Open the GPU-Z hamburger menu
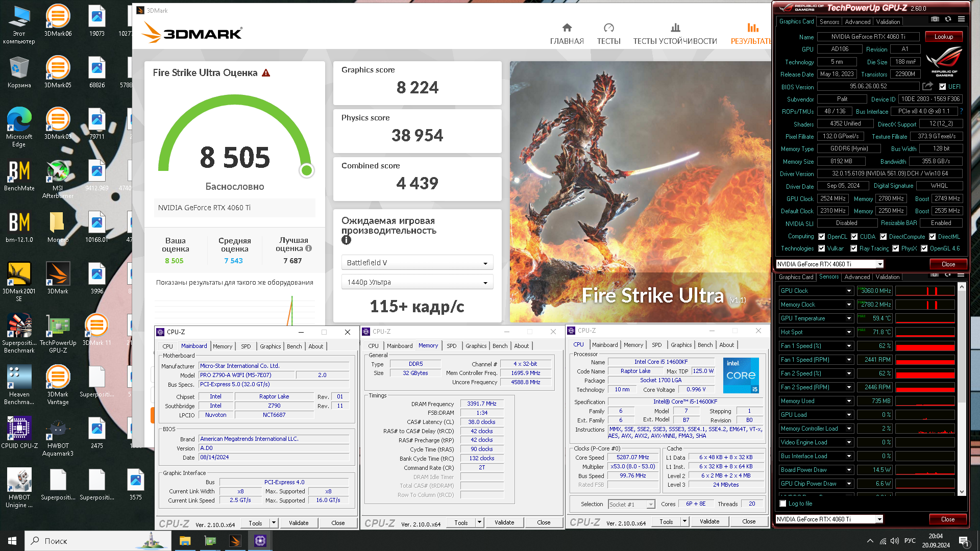Viewport: 980px width, 551px height. 961,19
